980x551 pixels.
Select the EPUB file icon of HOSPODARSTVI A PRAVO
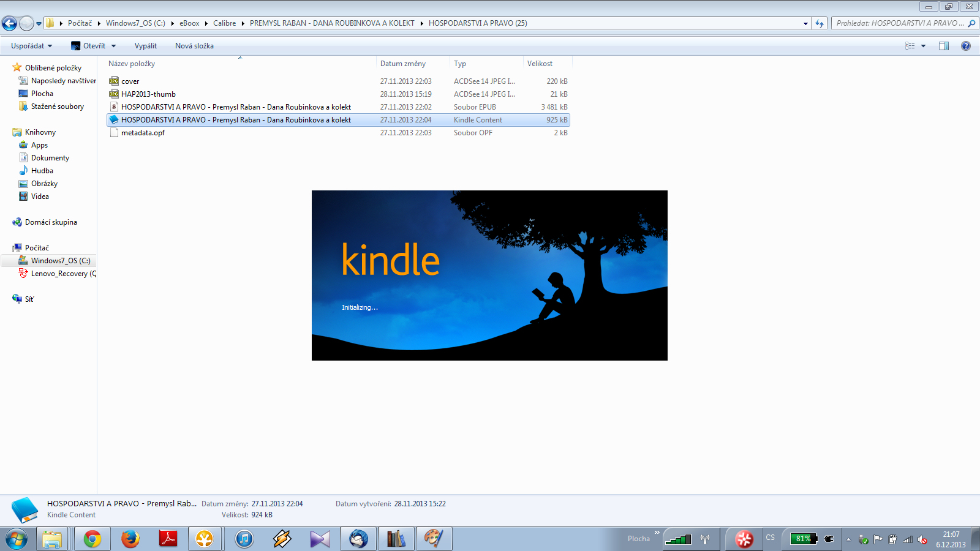[114, 107]
